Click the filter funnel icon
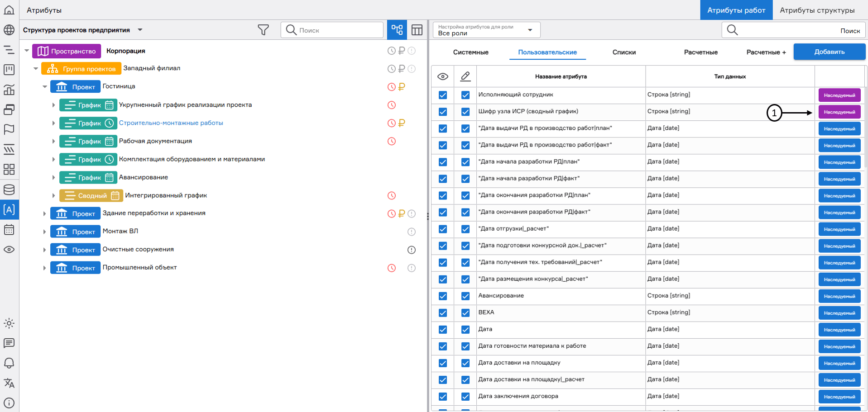Screen dimensions: 868x412 pyautogui.click(x=263, y=30)
